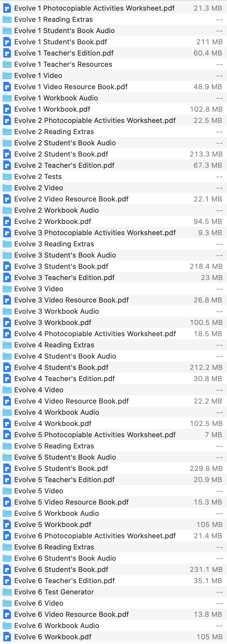Image resolution: width=227 pixels, height=644 pixels.
Task: Click the PDF icon for Evolve 6 Workbook.pdf
Action: [x=7, y=637]
